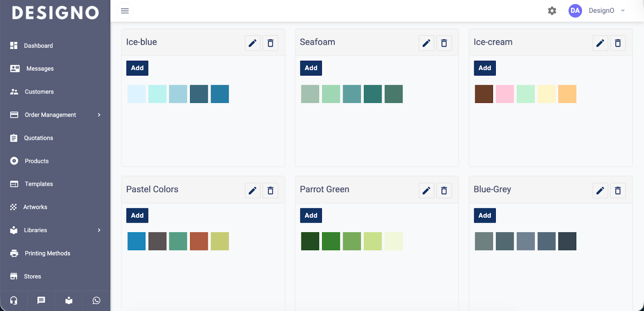Click the pencil icon for Parrot Green
This screenshot has width=644, height=311.
tap(426, 190)
